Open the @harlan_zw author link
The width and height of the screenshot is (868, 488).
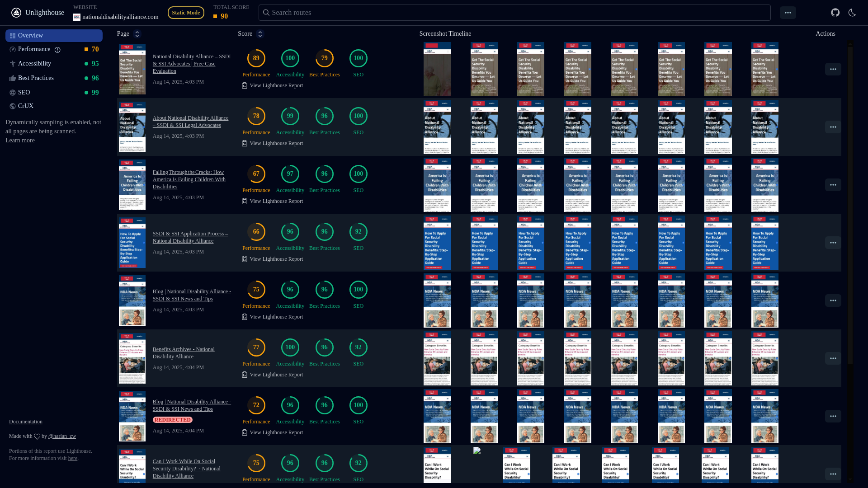click(62, 436)
